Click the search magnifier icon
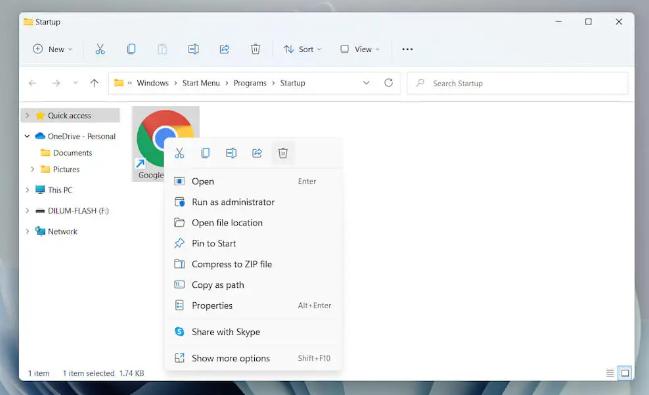The image size is (649, 395). coord(420,83)
